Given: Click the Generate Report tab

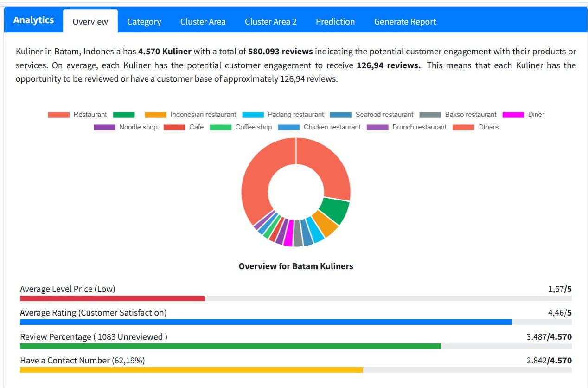Looking at the screenshot, I should (405, 22).
